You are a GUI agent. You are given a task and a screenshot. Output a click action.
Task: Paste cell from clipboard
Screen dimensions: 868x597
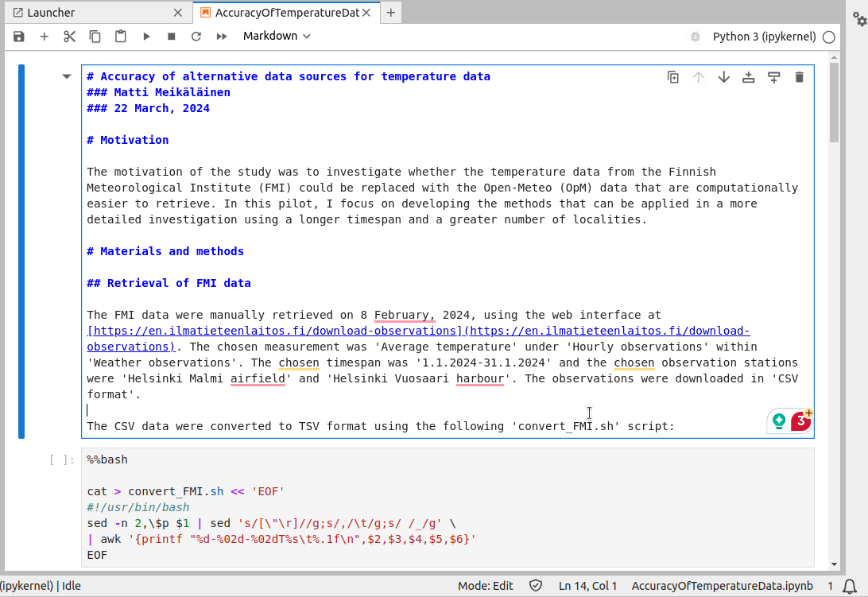(120, 37)
